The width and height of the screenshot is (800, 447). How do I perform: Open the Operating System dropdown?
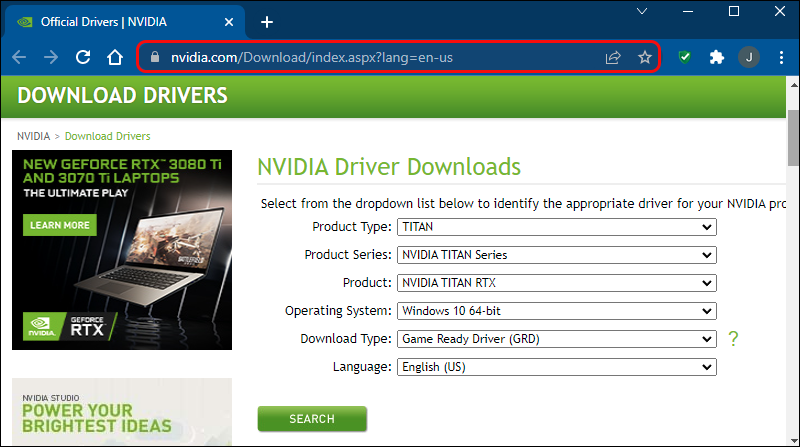(x=557, y=311)
